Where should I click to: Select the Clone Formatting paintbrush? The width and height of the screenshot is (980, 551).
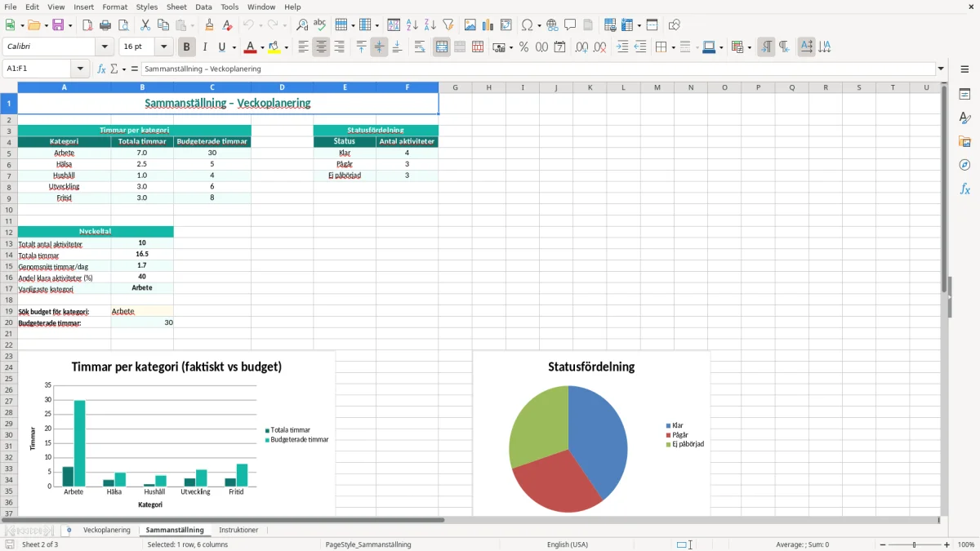(209, 25)
